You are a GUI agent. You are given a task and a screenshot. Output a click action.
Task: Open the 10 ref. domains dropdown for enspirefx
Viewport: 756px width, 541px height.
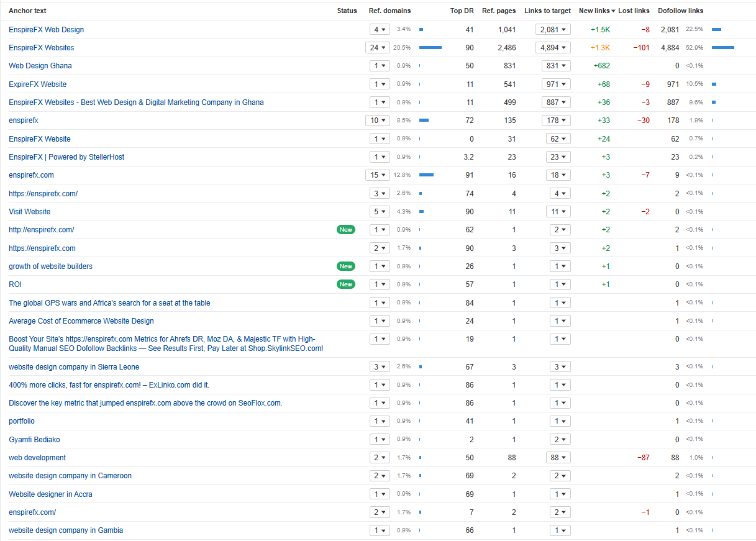[x=378, y=120]
